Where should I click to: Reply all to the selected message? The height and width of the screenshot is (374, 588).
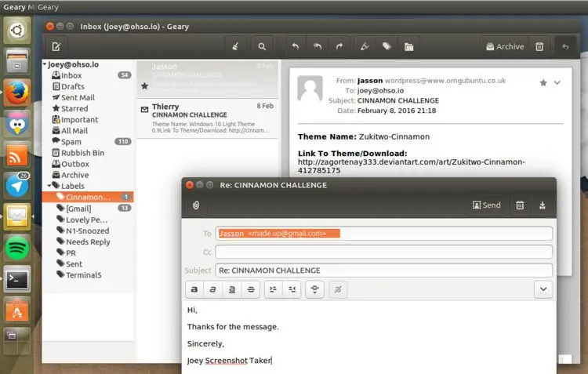click(318, 46)
